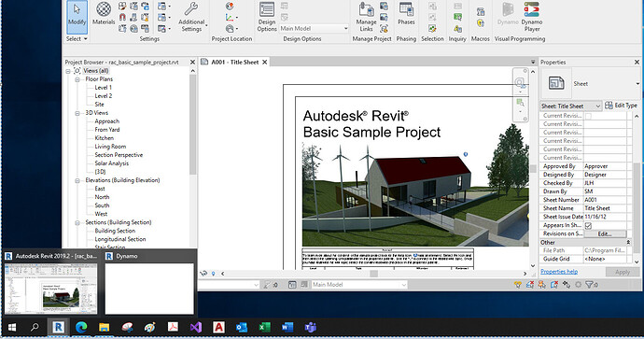
Task: Switch to the A001 - Title Sheet tab
Action: click(x=234, y=62)
